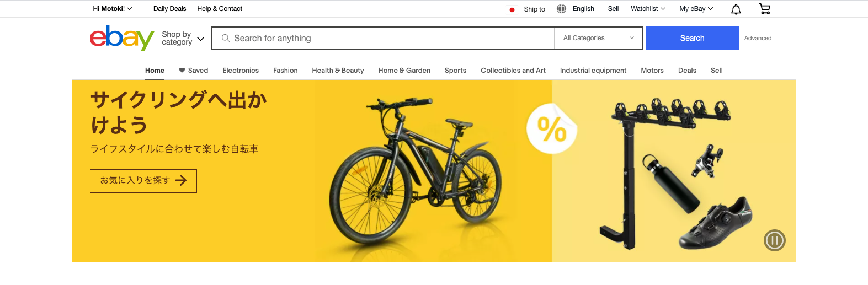Screen dimensions: 868x285
Task: Open the Advanced search link
Action: (758, 38)
